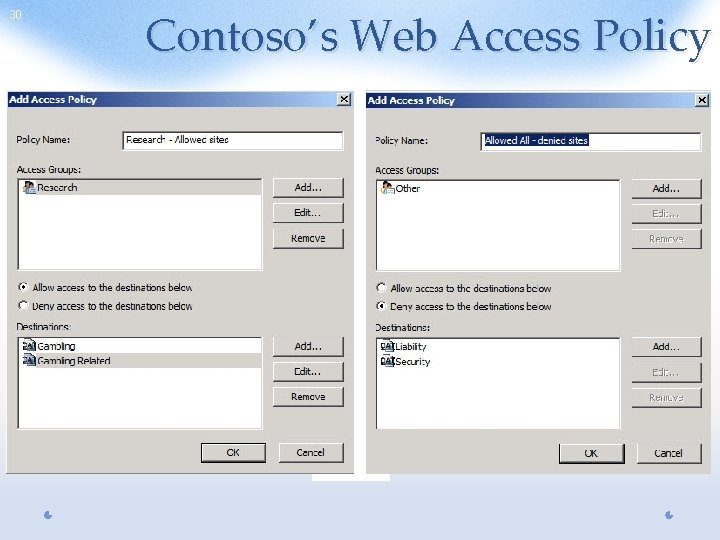720x540 pixels.
Task: Click Add button for Access Groups, Research dialog
Action: [308, 188]
